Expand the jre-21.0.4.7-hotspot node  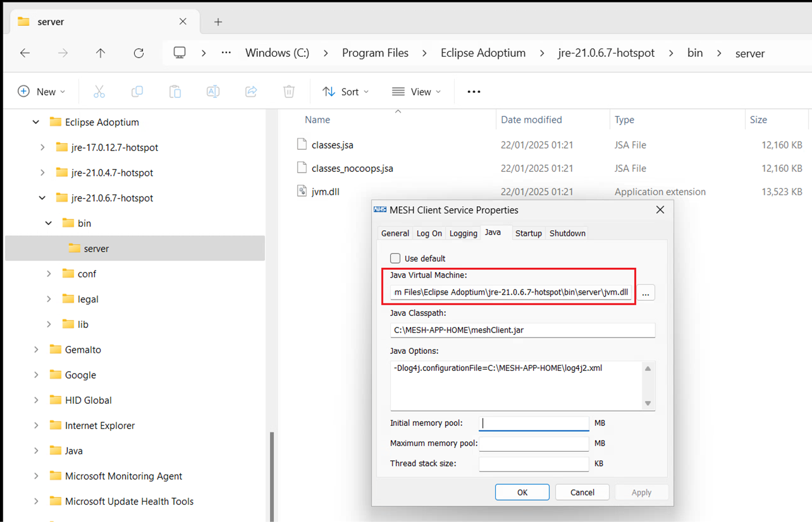point(42,173)
